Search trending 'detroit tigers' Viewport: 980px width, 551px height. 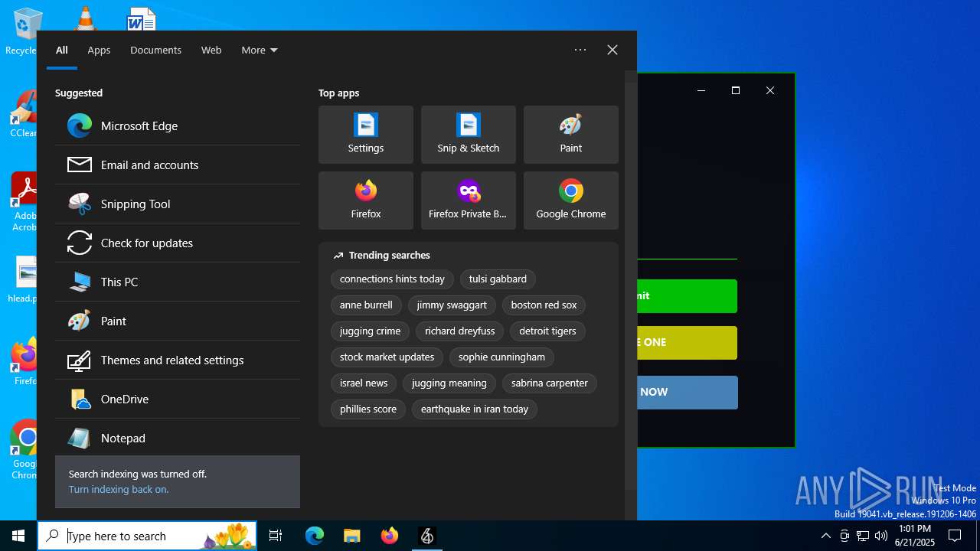547,331
